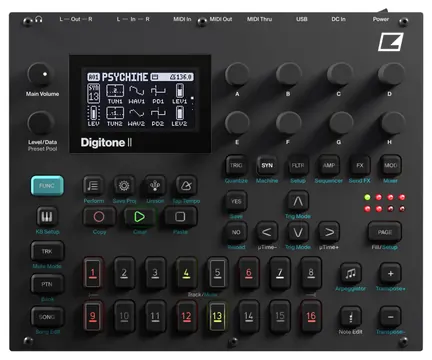Hit the Save Proj gear button
The image size is (432, 360).
124,185
